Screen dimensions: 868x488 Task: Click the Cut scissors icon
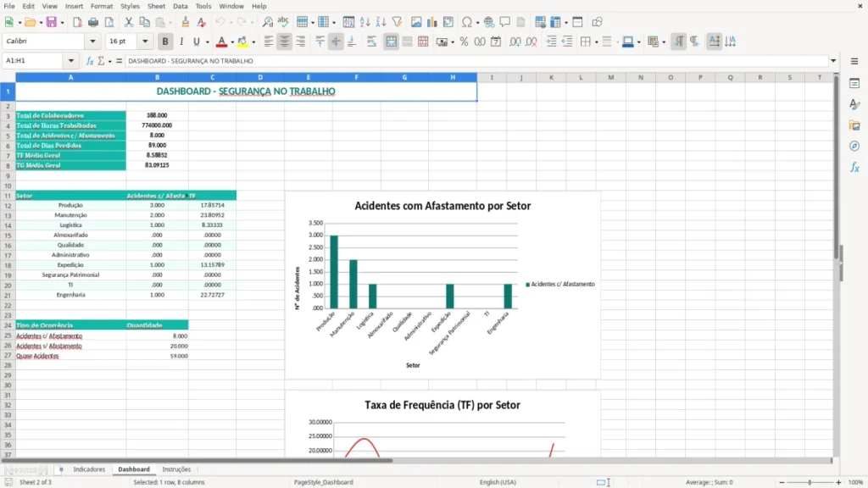pyautogui.click(x=129, y=22)
